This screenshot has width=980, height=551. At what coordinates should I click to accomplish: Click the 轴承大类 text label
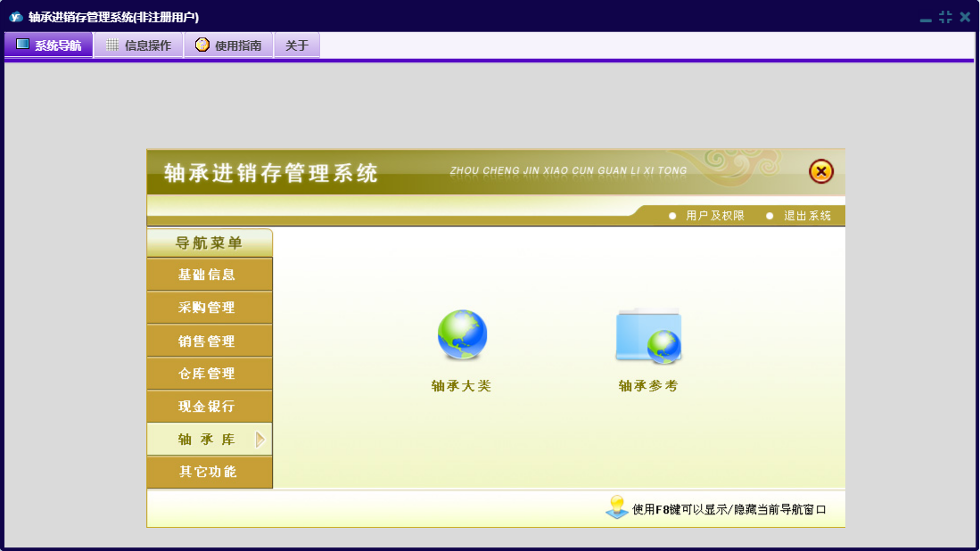tap(461, 386)
